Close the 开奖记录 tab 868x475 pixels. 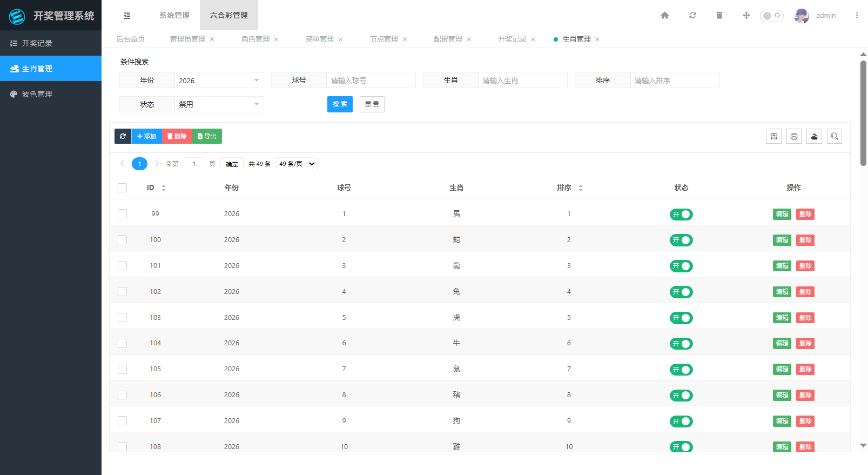[533, 39]
